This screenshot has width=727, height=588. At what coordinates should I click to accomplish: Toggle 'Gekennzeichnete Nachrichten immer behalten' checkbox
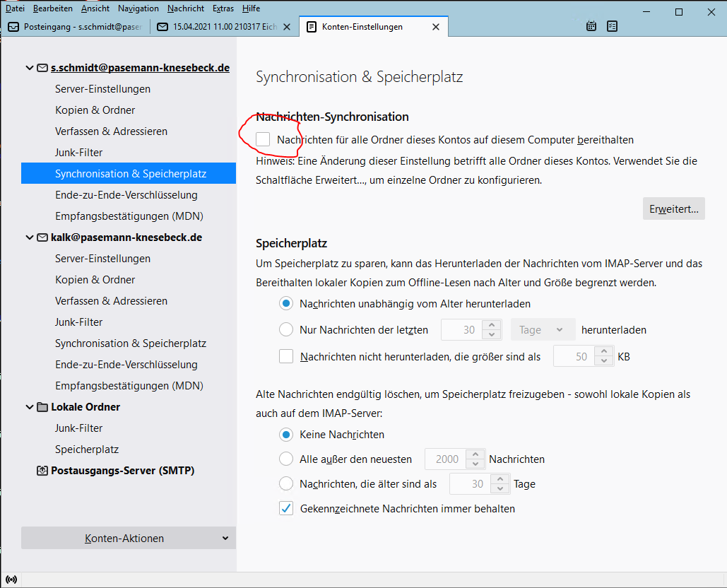pos(286,508)
